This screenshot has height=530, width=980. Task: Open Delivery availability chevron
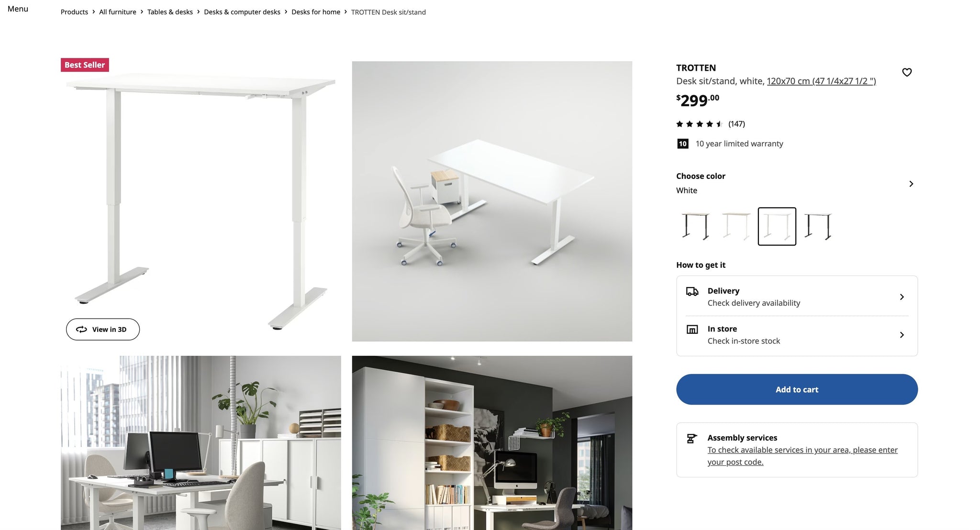902,297
